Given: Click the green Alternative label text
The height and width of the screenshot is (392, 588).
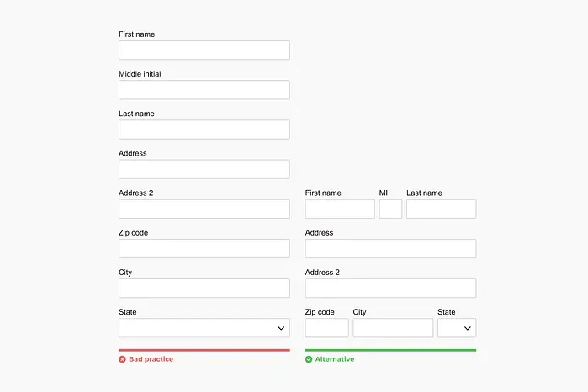Looking at the screenshot, I should click(335, 359).
